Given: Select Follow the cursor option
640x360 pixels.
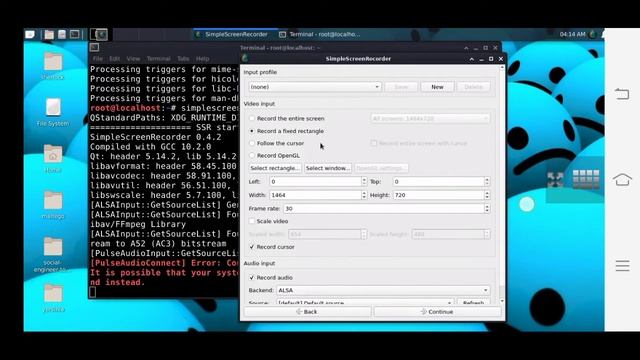Looking at the screenshot, I should coord(277,143).
